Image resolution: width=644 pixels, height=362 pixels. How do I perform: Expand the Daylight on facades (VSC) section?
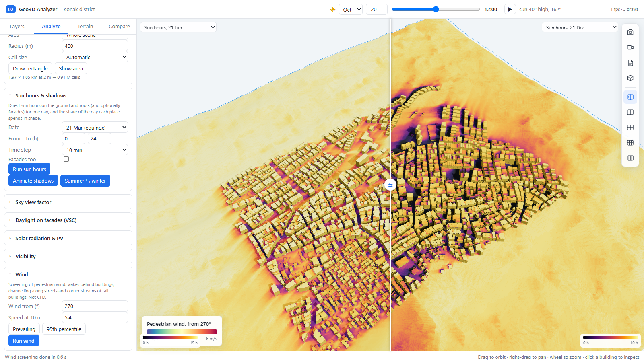coord(68,220)
